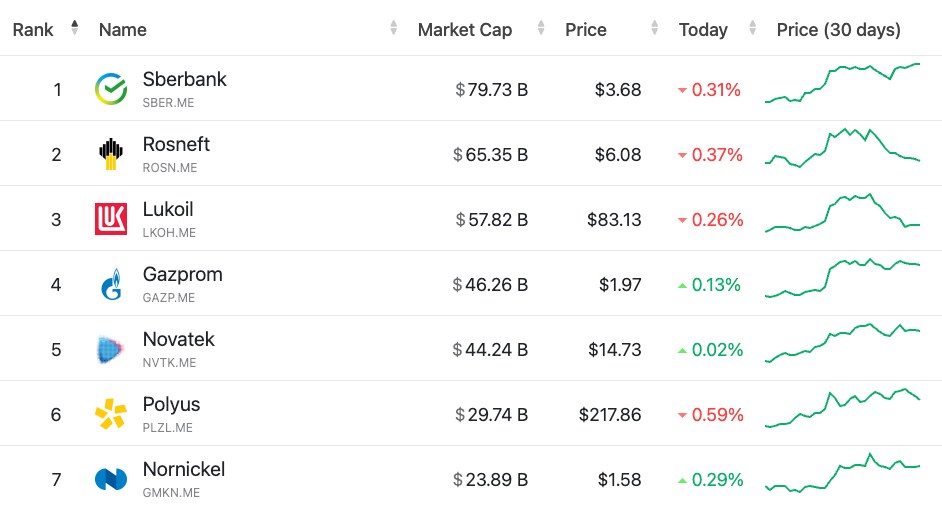Click the Sberbank logo icon
942x507 pixels.
(x=111, y=89)
